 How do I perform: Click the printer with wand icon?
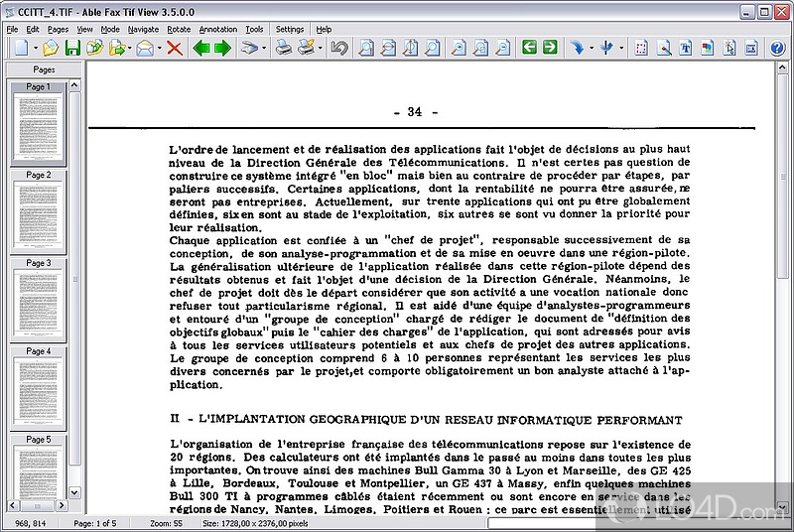(x=307, y=48)
